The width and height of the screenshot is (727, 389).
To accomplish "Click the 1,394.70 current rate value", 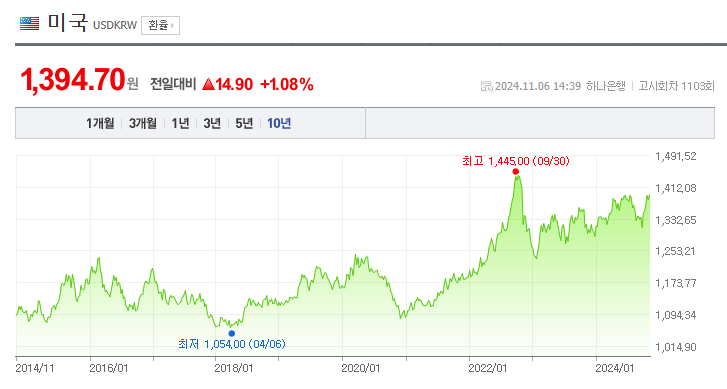I will 73,80.
